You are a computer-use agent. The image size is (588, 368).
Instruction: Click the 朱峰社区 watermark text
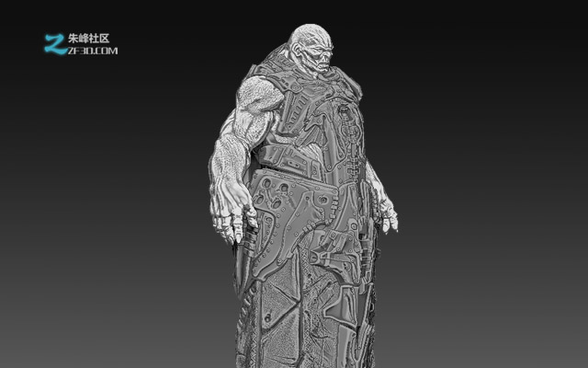click(88, 39)
